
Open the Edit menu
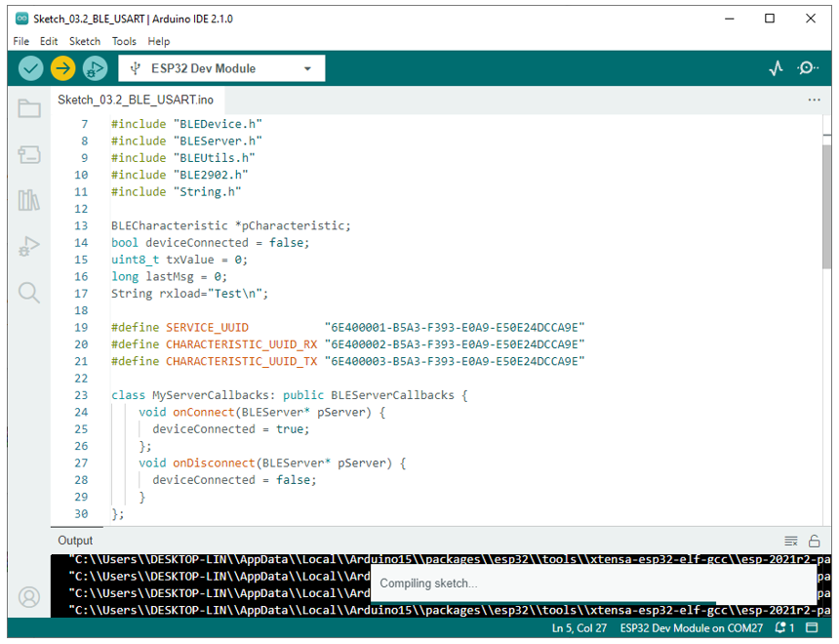coord(48,41)
